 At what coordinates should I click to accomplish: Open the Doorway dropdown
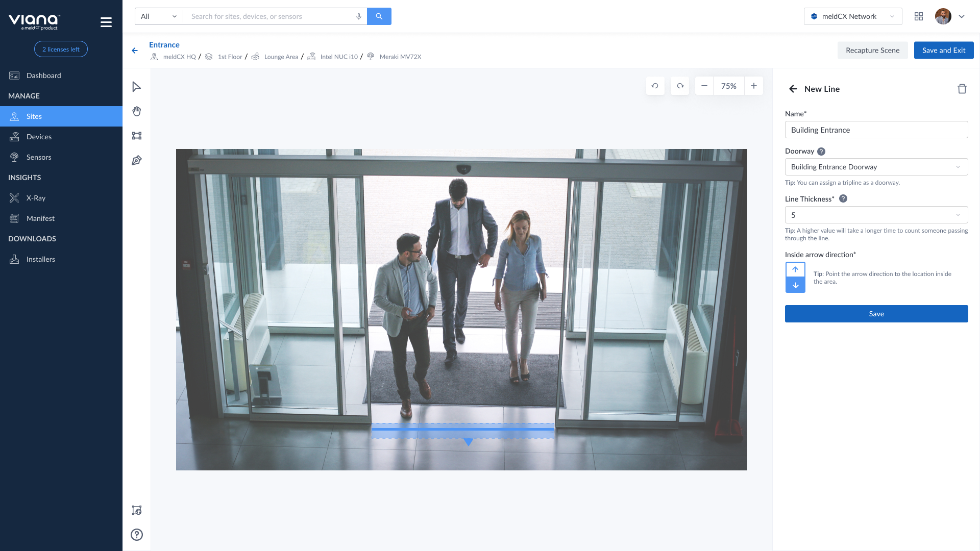pos(876,167)
